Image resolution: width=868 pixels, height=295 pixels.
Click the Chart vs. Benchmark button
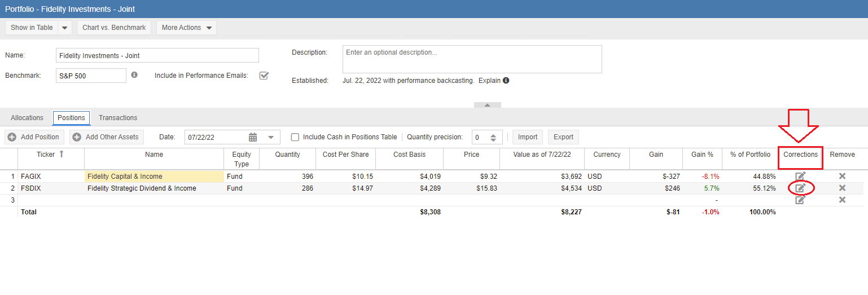(114, 28)
